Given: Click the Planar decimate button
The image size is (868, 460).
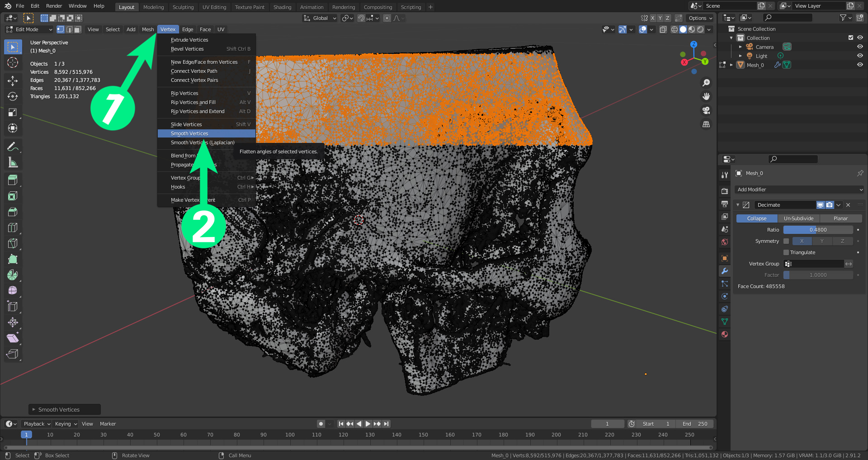Looking at the screenshot, I should click(840, 218).
